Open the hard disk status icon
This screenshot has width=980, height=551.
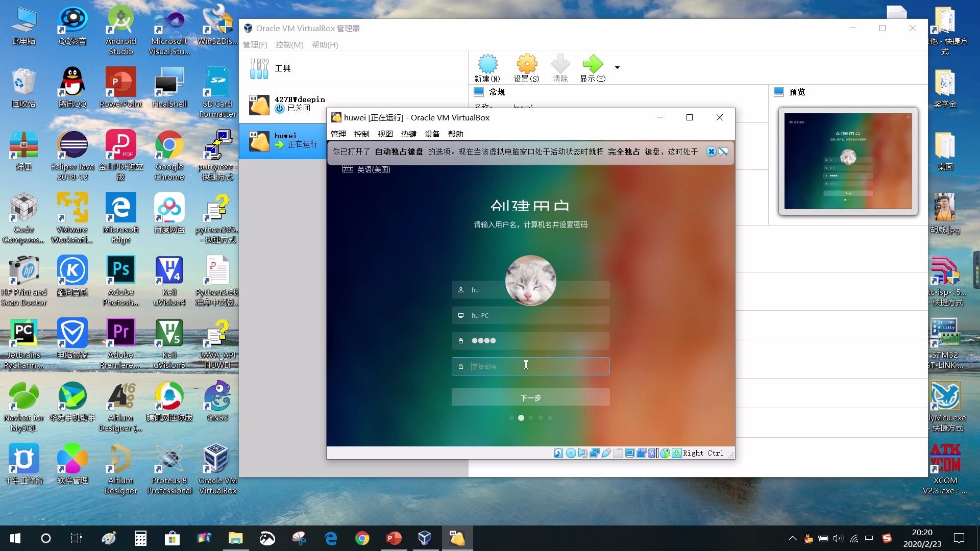pos(558,453)
